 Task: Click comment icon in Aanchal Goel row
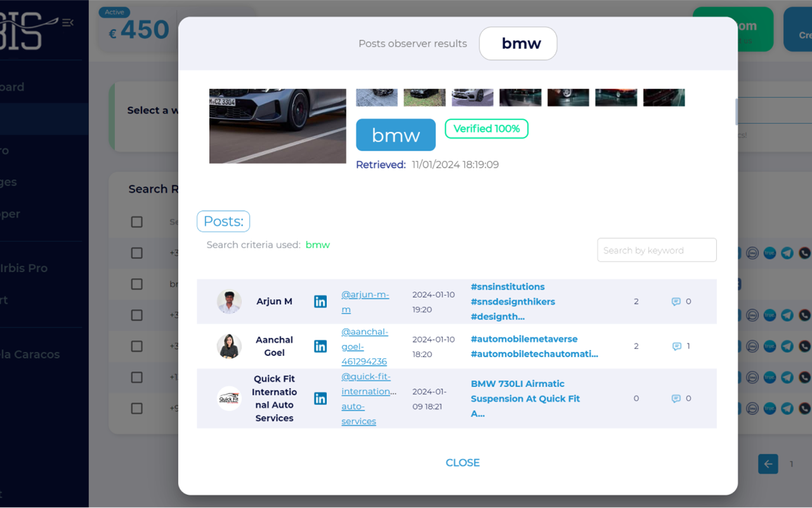pos(676,346)
